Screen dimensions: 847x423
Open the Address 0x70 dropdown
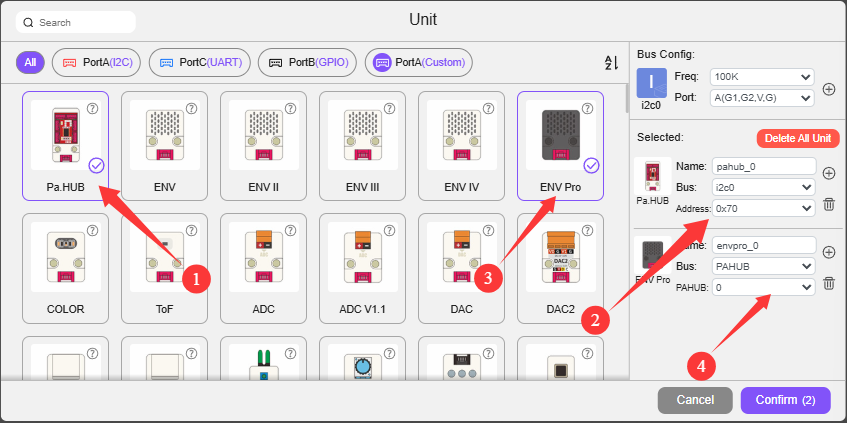(764, 208)
